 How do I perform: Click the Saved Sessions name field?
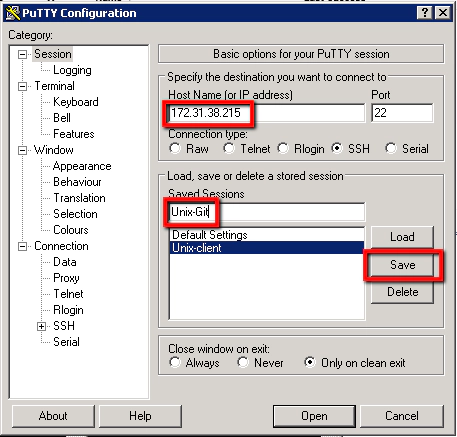(266, 212)
